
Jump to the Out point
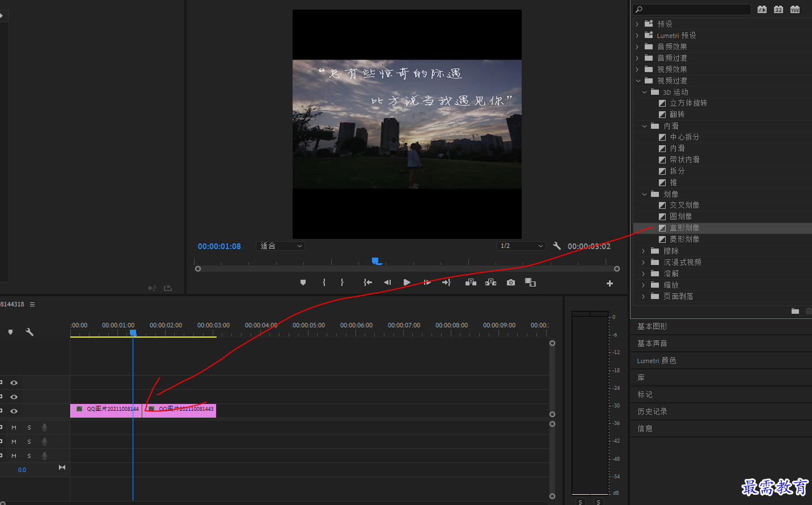point(446,283)
